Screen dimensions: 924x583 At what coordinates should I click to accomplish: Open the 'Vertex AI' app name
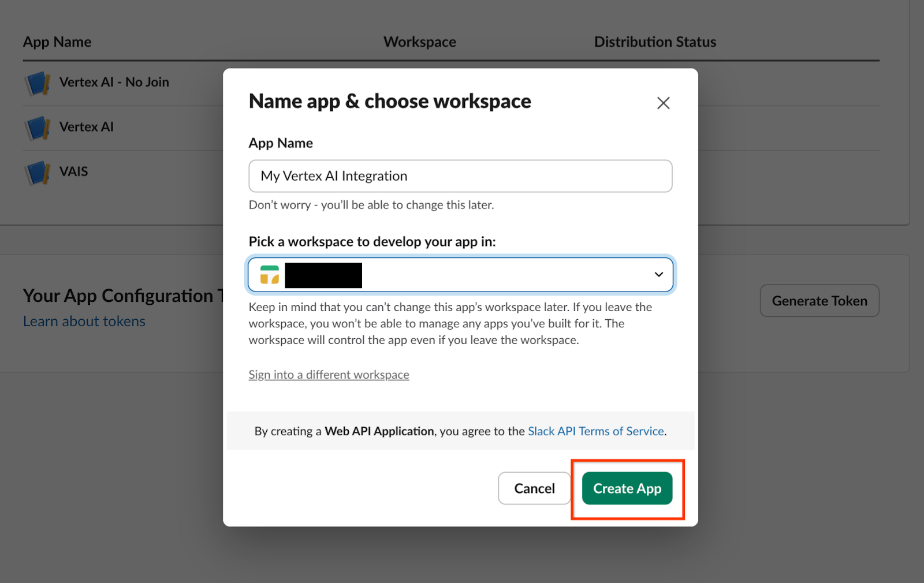[x=87, y=127]
